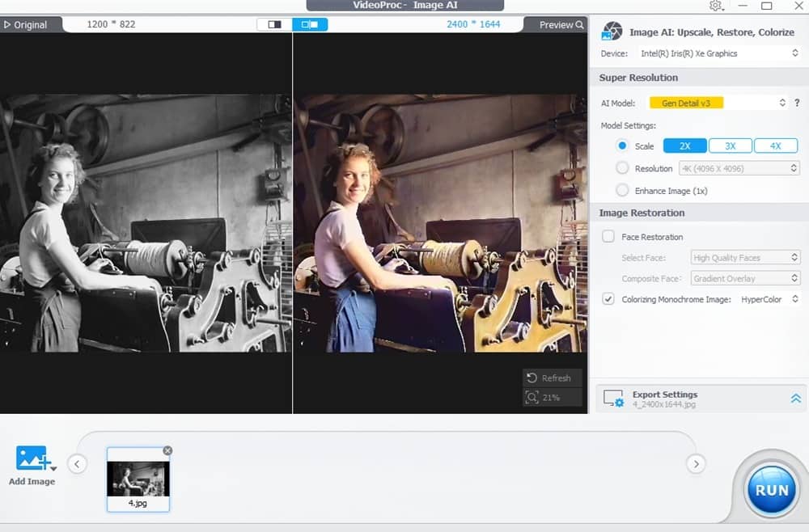Choose the 4X scale button
This screenshot has width=809, height=532.
pos(775,146)
